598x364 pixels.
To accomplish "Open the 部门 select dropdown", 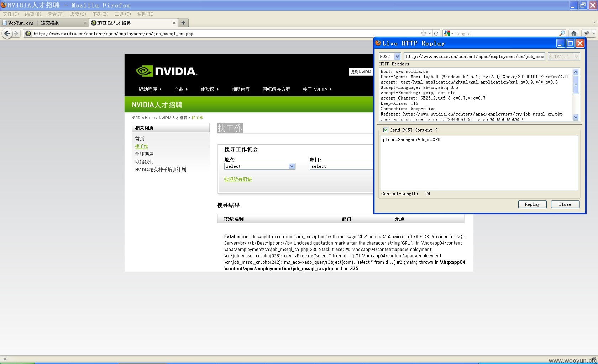I will pos(341,166).
